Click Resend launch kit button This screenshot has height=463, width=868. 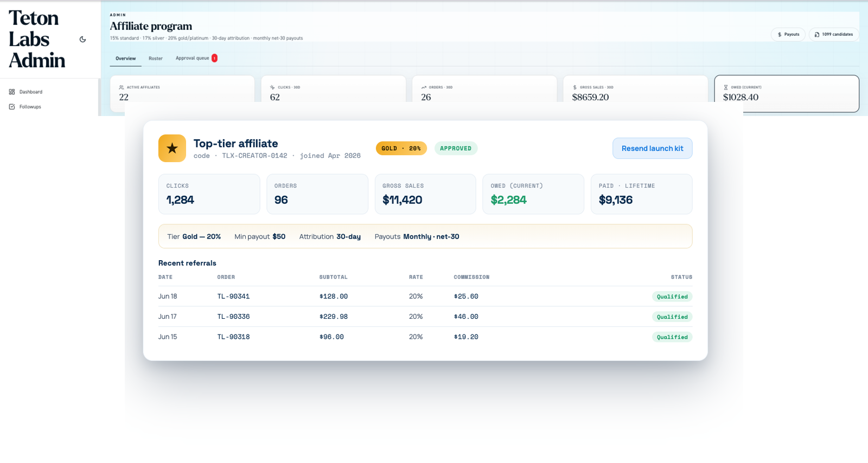653,149
